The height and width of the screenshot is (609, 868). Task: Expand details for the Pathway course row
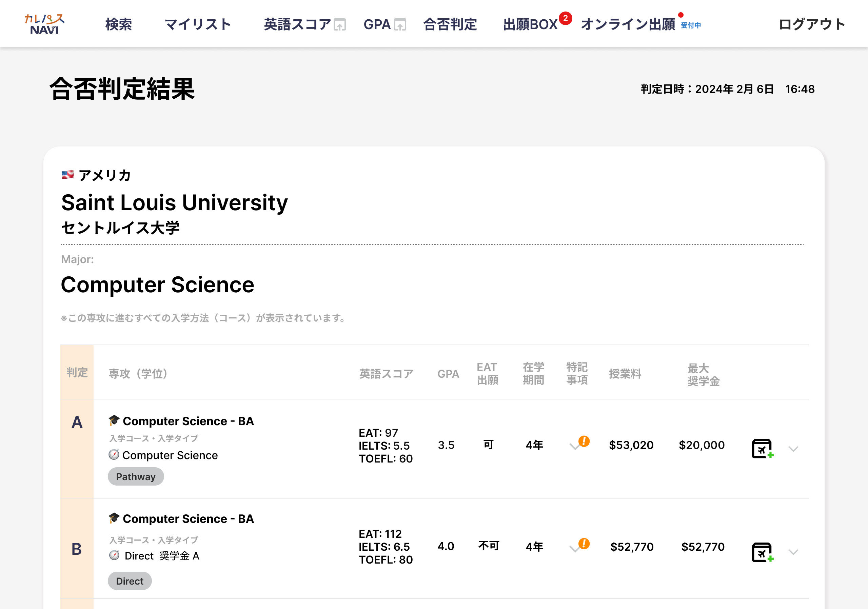pyautogui.click(x=793, y=450)
